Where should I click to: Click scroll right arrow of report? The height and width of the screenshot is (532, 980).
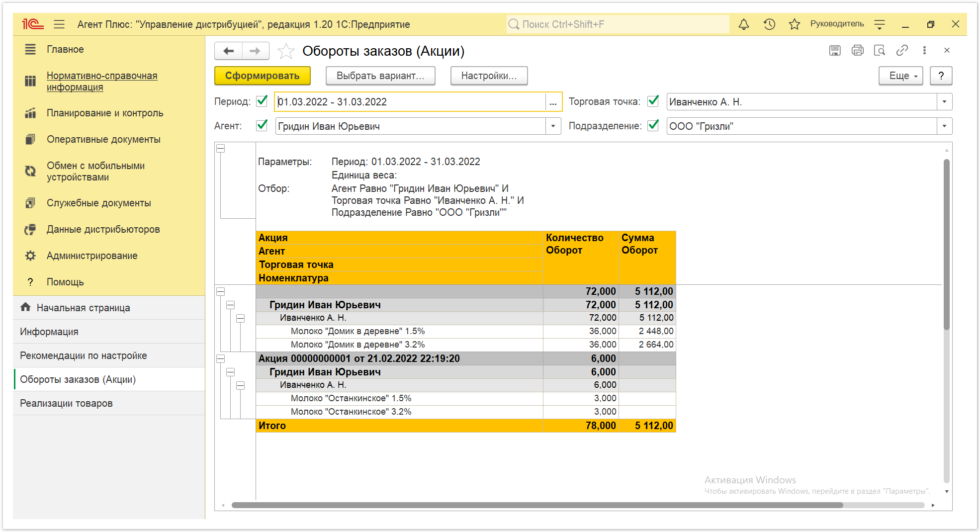(x=933, y=505)
